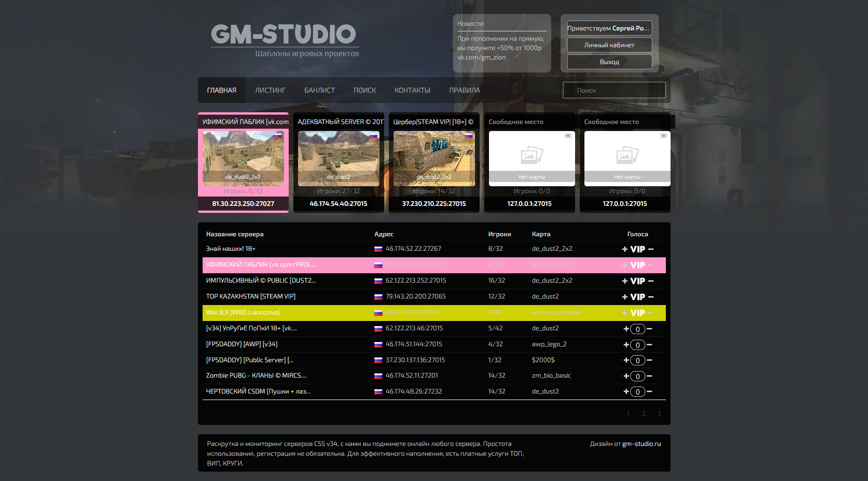This screenshot has height=481, width=868.
Task: Click minus vote icon for "ЧЕРТОВСКИЙ CSDM" server
Action: [650, 392]
